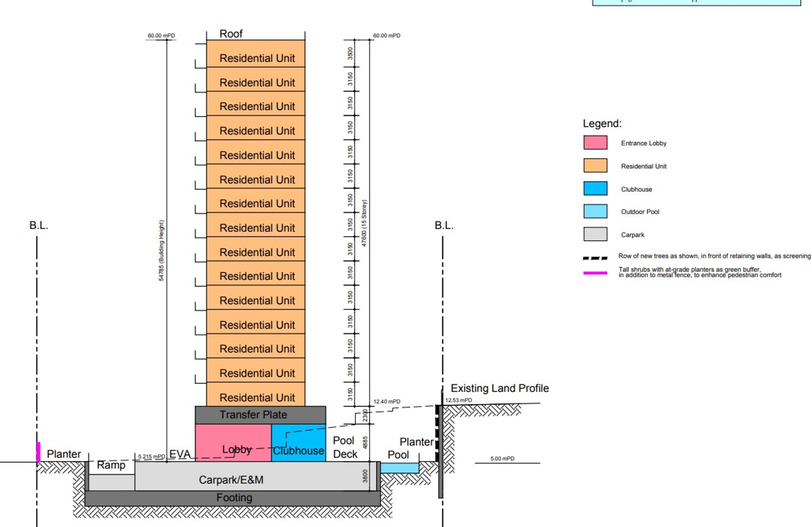Select the '47600 (15 Storey)' dimension text

coord(364,223)
